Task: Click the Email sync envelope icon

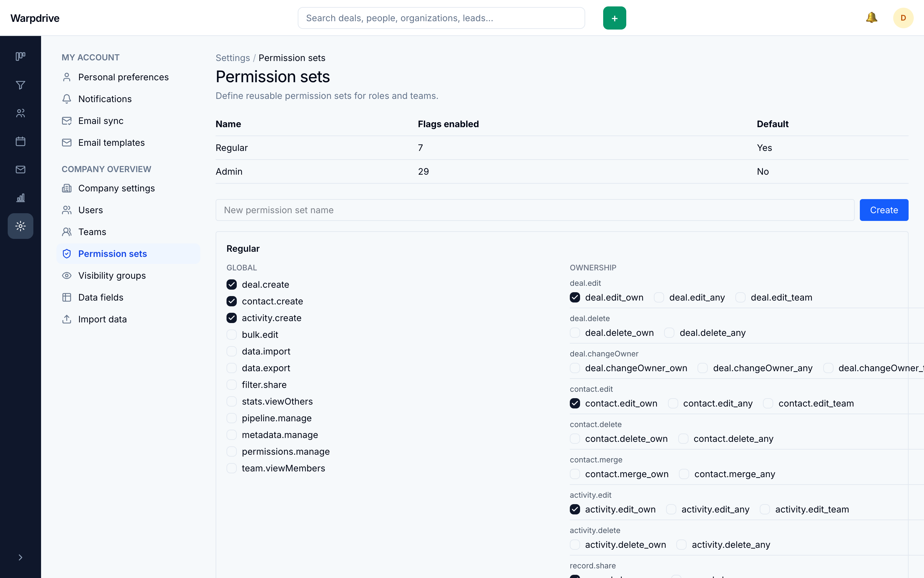Action: click(67, 121)
